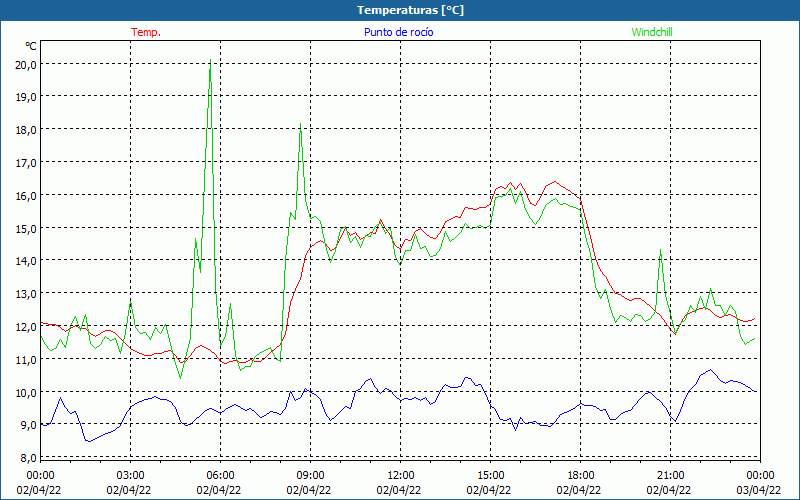Screen dimensions: 800x500
Task: Click the 20,0 value on the y-axis
Action: point(27,64)
